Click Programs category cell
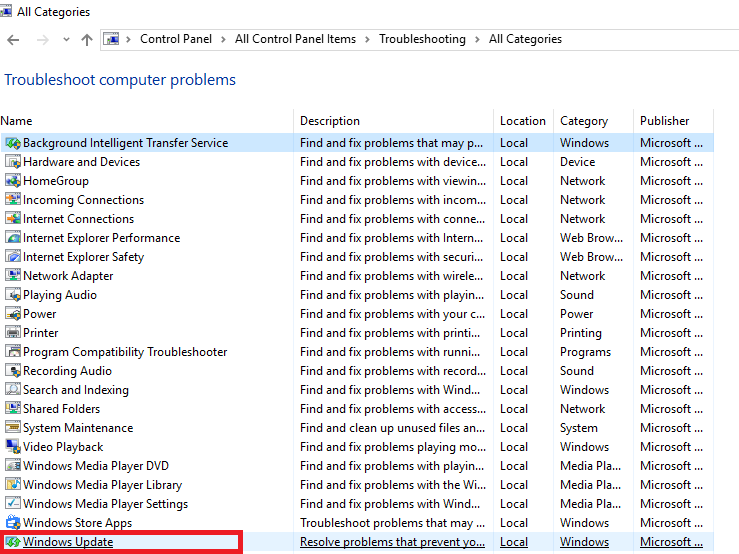739x554 pixels. pyautogui.click(x=585, y=352)
